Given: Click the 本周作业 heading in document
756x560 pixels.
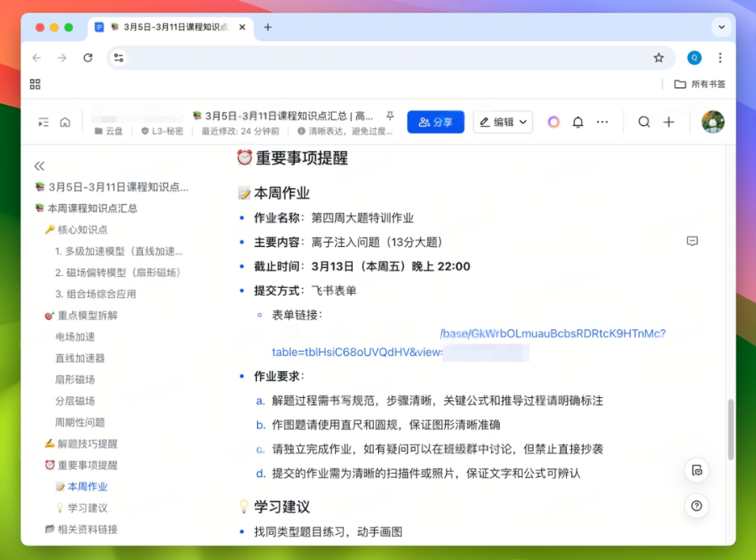Looking at the screenshot, I should [274, 193].
